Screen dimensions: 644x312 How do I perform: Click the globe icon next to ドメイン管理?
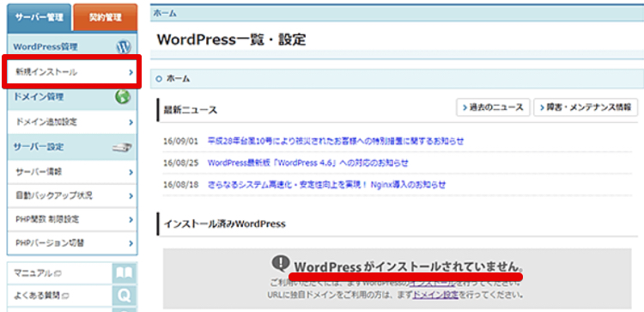coord(123,97)
